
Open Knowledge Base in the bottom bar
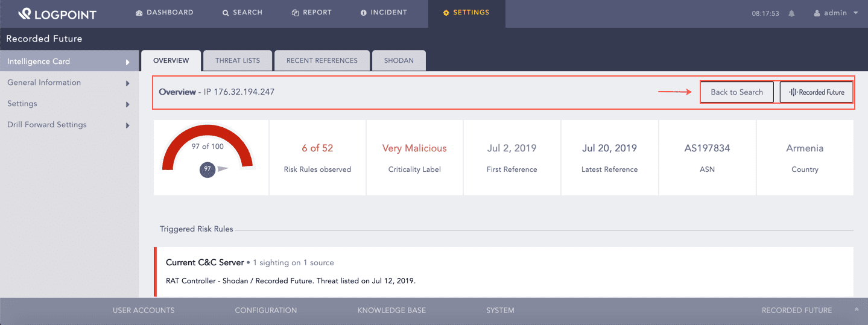391,311
